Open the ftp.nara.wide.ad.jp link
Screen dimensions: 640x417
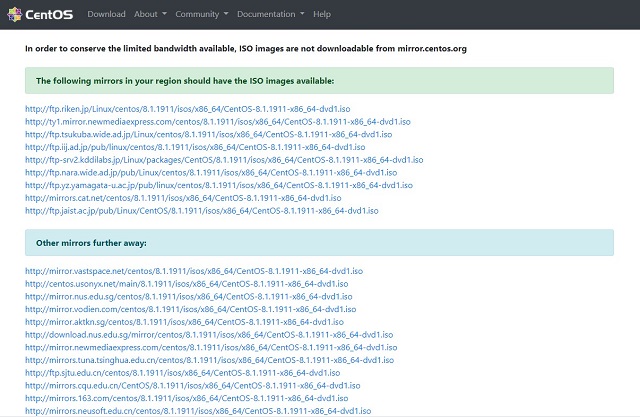(211, 172)
